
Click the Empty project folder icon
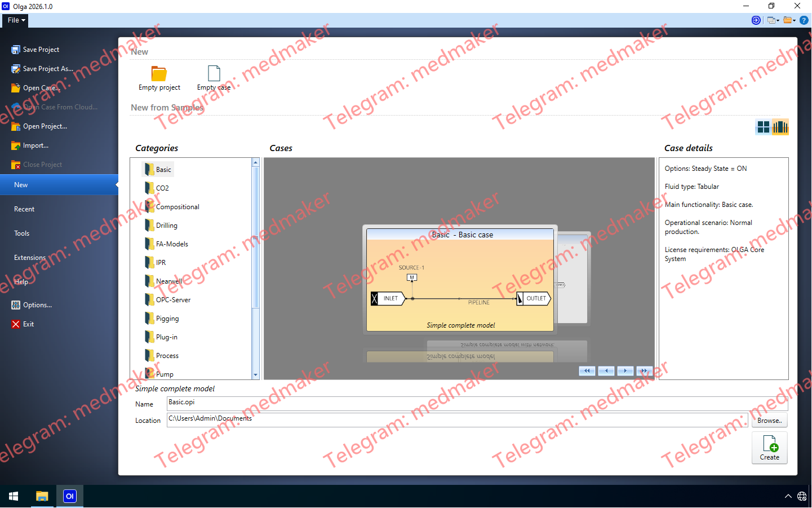click(159, 74)
